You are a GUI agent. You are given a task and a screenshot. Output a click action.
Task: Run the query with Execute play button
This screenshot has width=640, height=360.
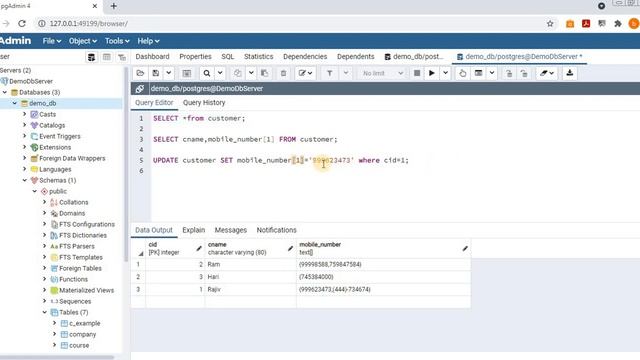[x=431, y=73]
